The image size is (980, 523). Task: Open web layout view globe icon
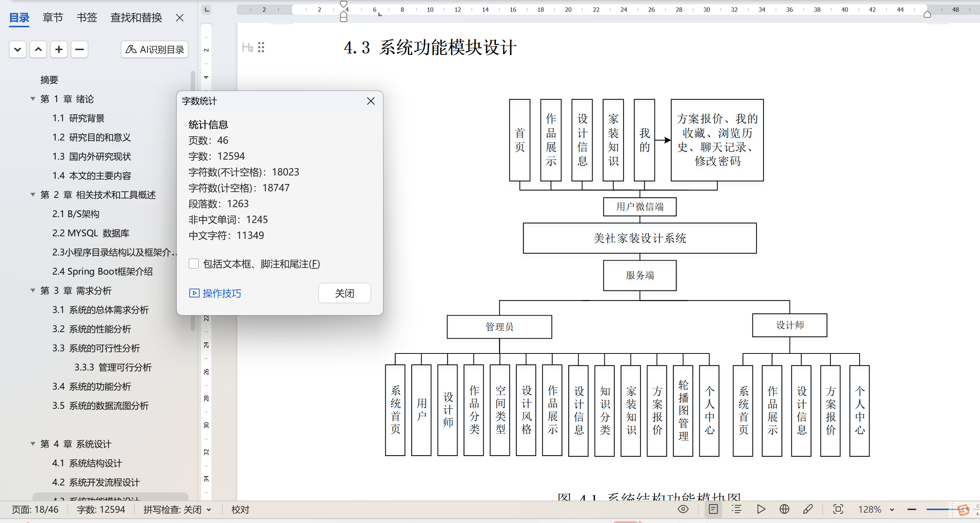tap(784, 509)
